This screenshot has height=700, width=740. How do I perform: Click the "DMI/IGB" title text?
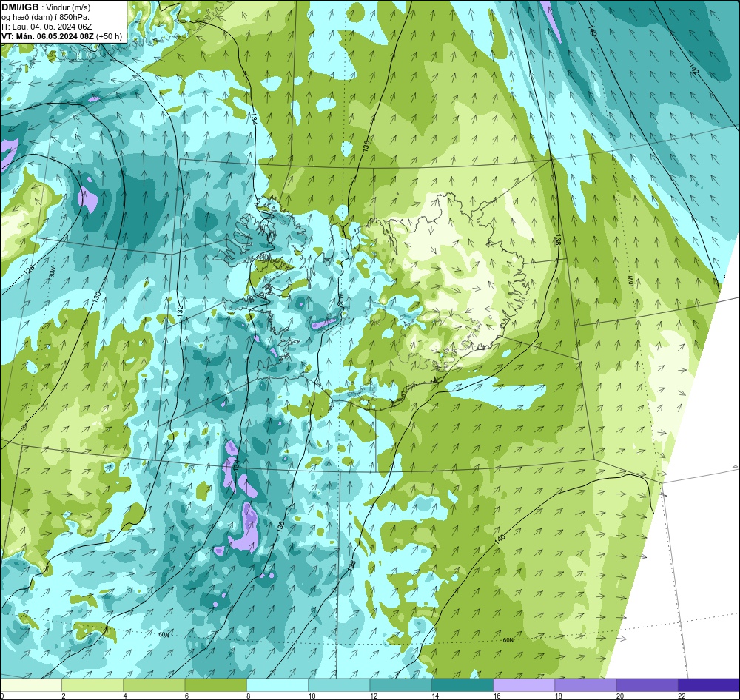(20, 7)
